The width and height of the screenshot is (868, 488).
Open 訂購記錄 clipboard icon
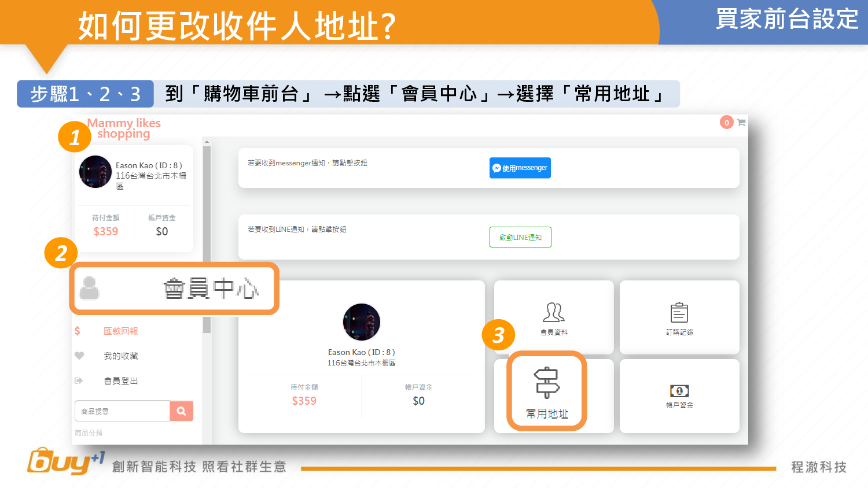click(679, 312)
